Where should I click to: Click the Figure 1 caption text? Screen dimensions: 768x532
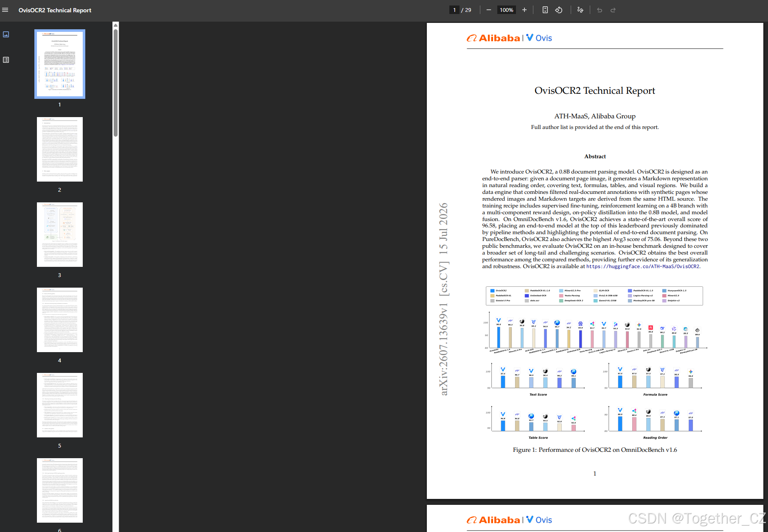point(595,450)
